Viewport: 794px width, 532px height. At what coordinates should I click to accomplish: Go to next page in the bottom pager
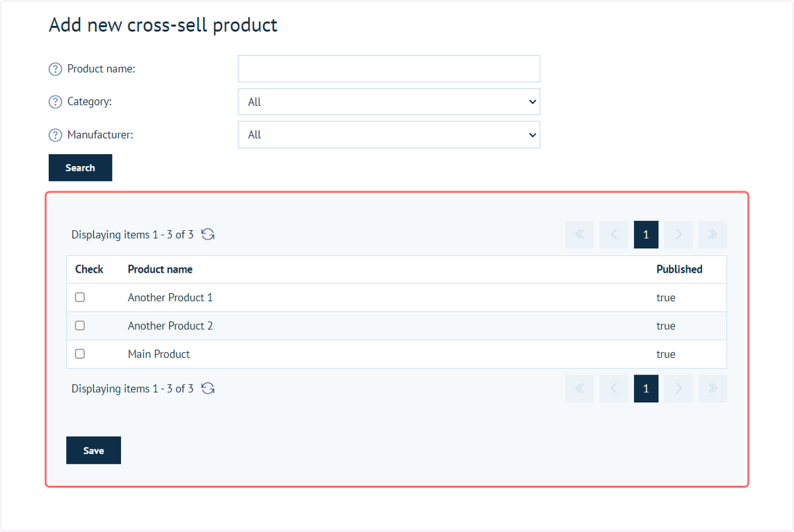point(678,388)
